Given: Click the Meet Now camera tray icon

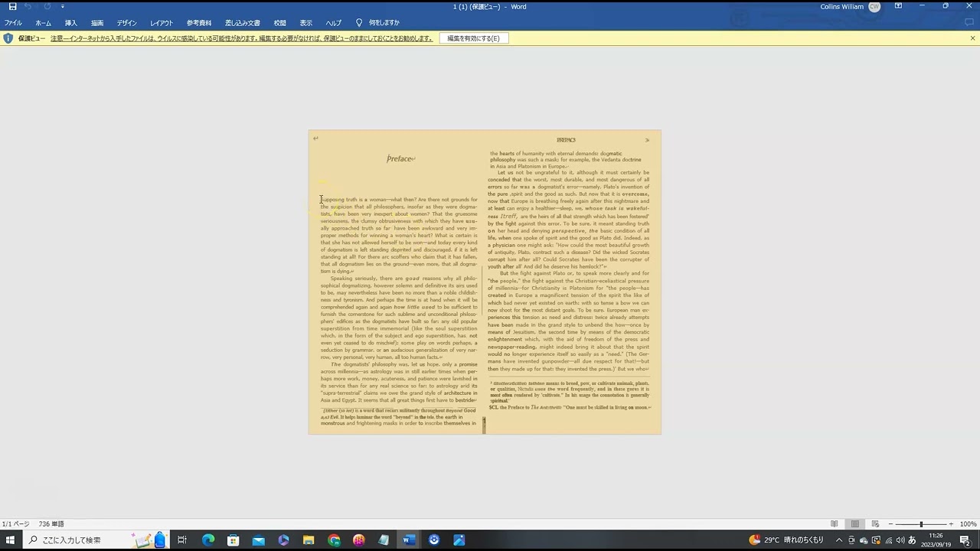Looking at the screenshot, I should [851, 540].
